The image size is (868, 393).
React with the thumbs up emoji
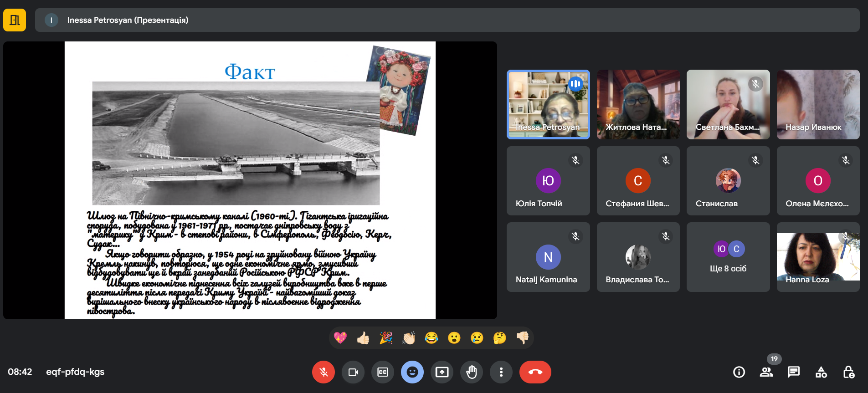coord(363,338)
